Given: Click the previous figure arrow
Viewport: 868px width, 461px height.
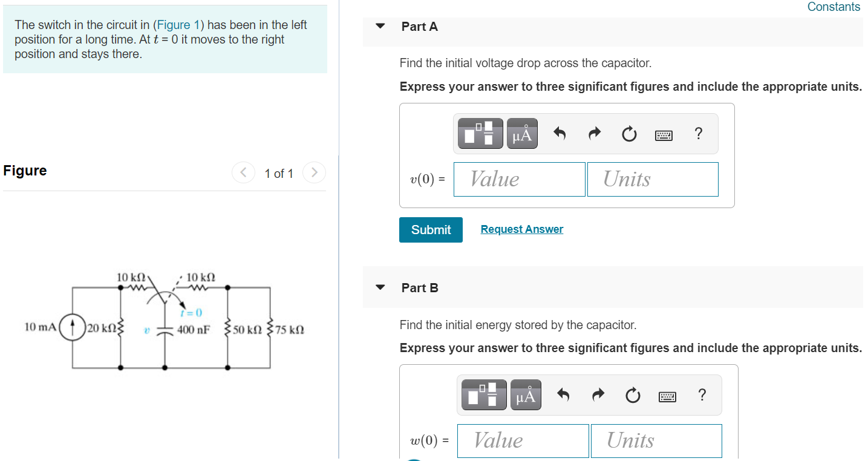Looking at the screenshot, I should (243, 172).
